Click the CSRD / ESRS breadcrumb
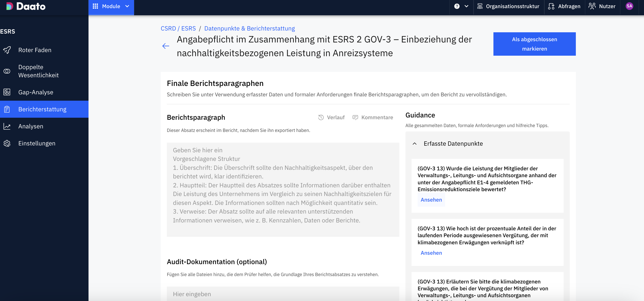The width and height of the screenshot is (644, 301). pyautogui.click(x=178, y=28)
